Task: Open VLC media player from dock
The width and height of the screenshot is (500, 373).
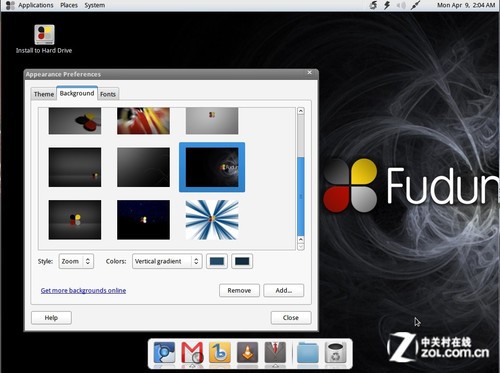Action: 247,353
